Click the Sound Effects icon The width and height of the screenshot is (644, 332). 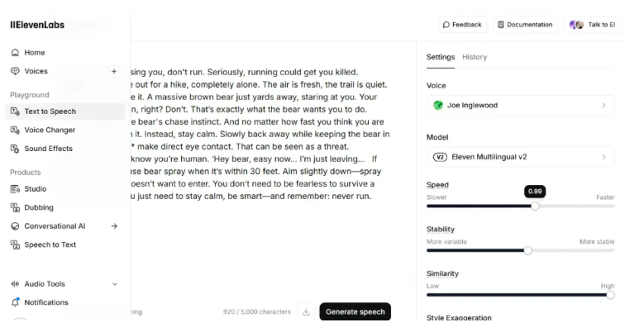(15, 149)
